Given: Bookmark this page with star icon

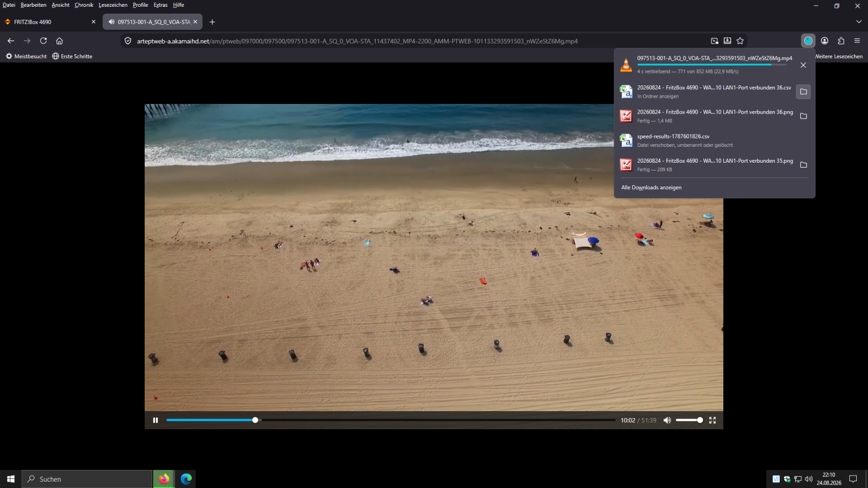Looking at the screenshot, I should click(740, 41).
